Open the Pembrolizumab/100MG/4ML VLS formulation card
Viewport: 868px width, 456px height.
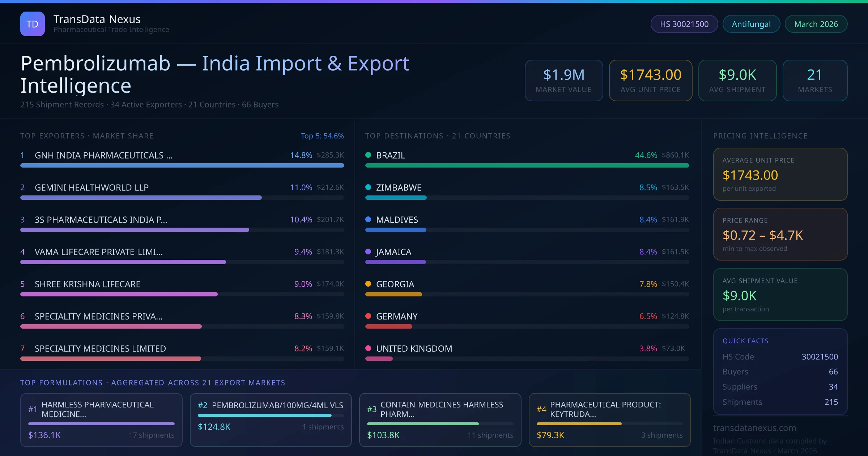pyautogui.click(x=271, y=420)
